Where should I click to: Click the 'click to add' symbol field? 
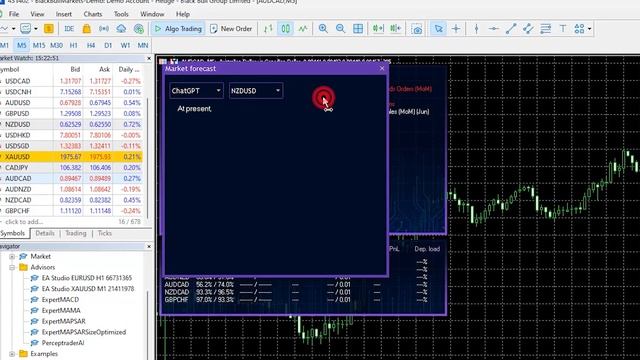tap(24, 222)
